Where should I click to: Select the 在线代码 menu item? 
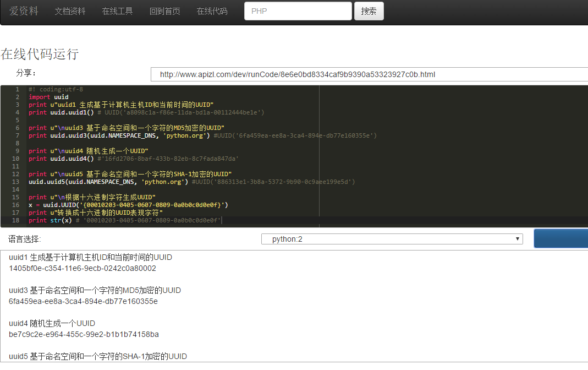[212, 11]
